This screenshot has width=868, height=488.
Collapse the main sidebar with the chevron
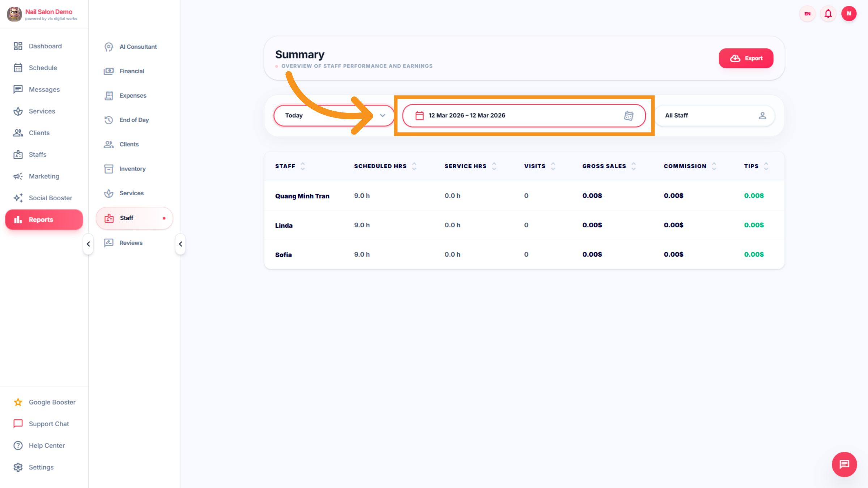coord(88,244)
